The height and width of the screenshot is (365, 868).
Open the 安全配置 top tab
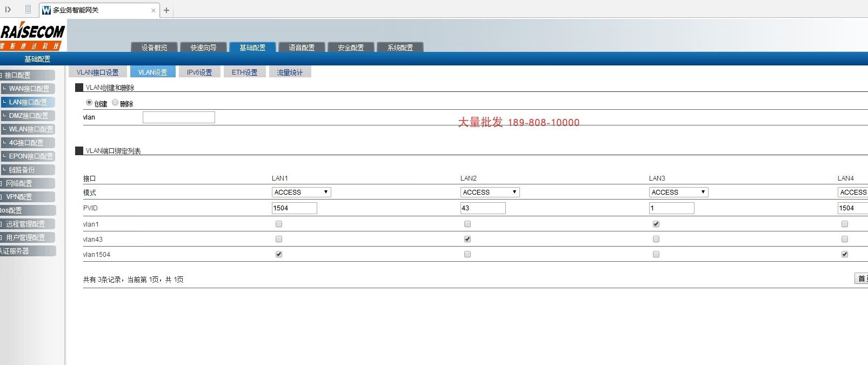(x=351, y=48)
